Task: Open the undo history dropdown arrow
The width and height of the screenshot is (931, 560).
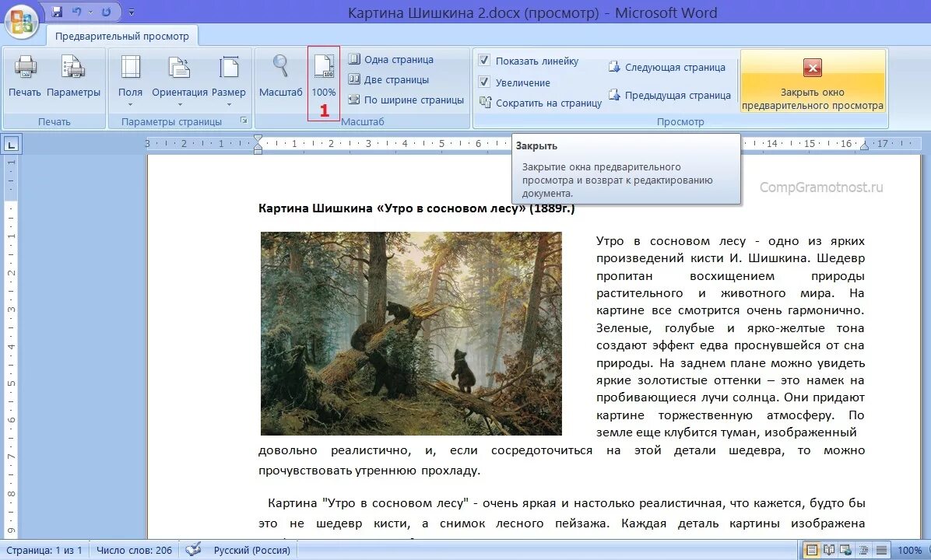Action: point(90,12)
